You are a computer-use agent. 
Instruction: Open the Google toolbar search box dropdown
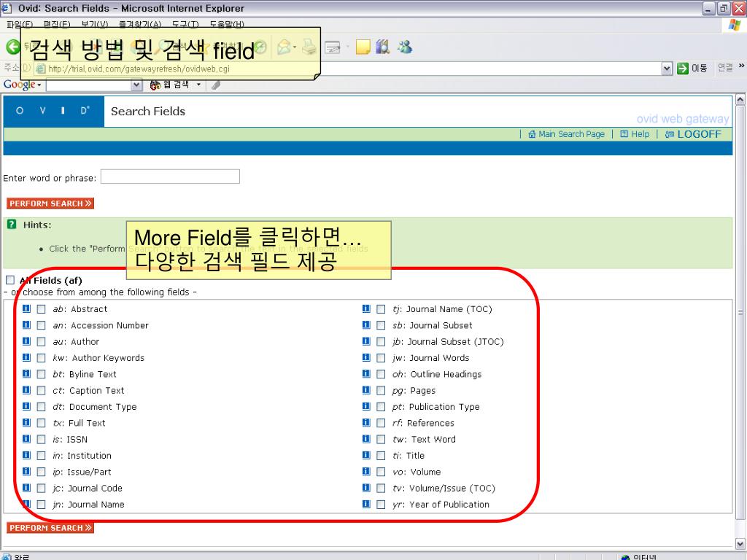click(x=136, y=85)
